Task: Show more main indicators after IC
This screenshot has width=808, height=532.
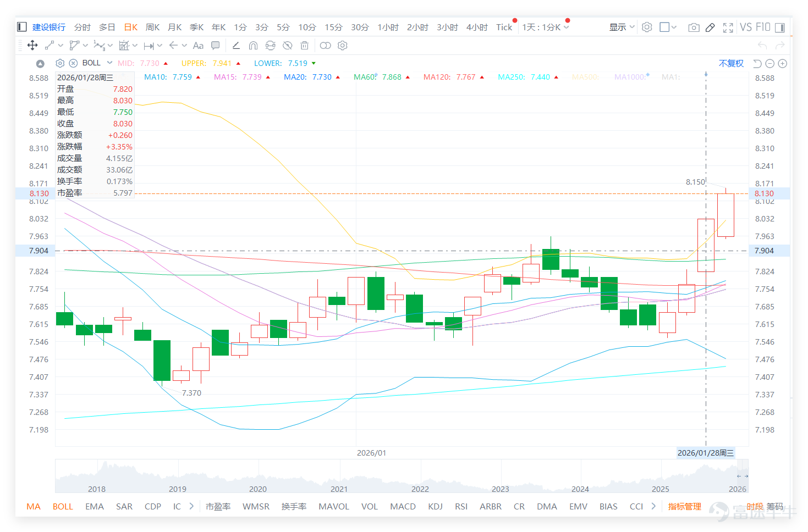Action: pyautogui.click(x=191, y=506)
